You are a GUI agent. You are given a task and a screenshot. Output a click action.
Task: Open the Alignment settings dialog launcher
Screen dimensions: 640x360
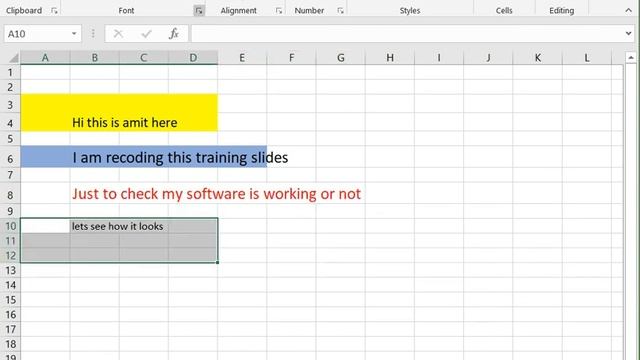click(279, 11)
